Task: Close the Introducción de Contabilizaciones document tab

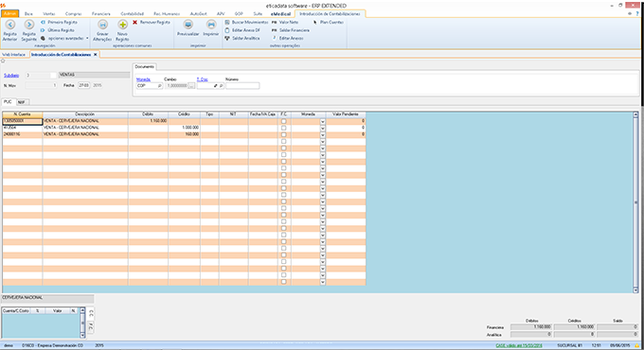Action: (96, 55)
